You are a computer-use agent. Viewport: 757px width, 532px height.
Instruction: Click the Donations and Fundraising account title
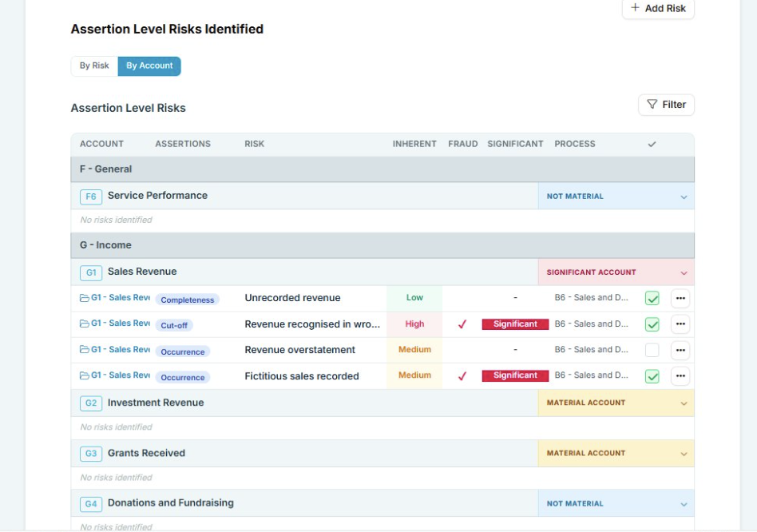click(170, 503)
